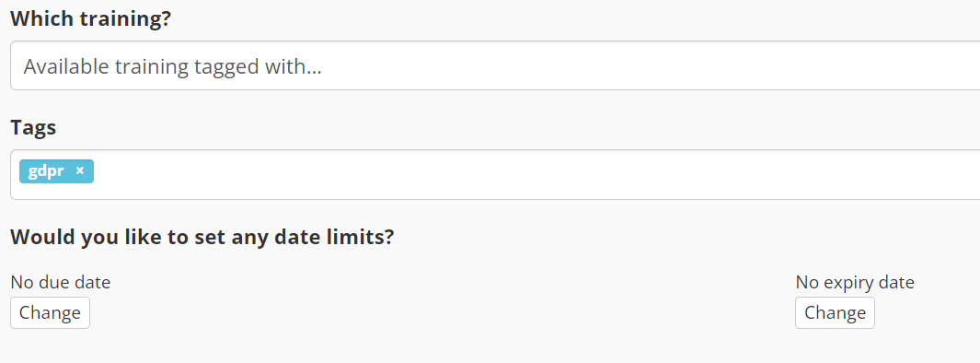The height and width of the screenshot is (363, 980).
Task: Click the blue gdpr badge
Action: [56, 170]
